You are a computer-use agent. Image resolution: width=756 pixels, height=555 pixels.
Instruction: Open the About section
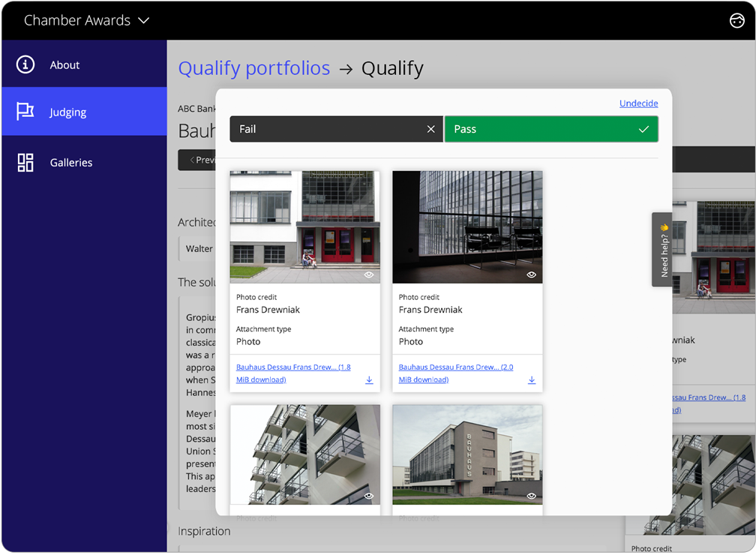64,64
